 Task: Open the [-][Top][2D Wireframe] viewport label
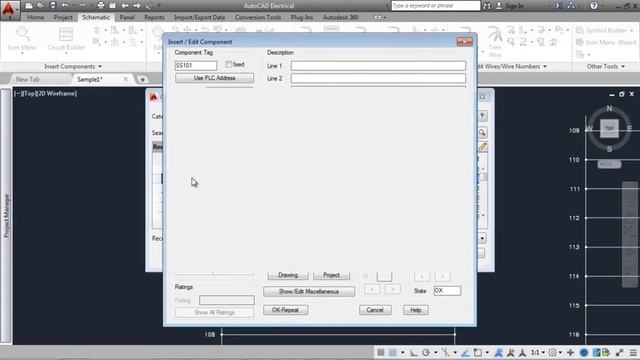coord(45,93)
